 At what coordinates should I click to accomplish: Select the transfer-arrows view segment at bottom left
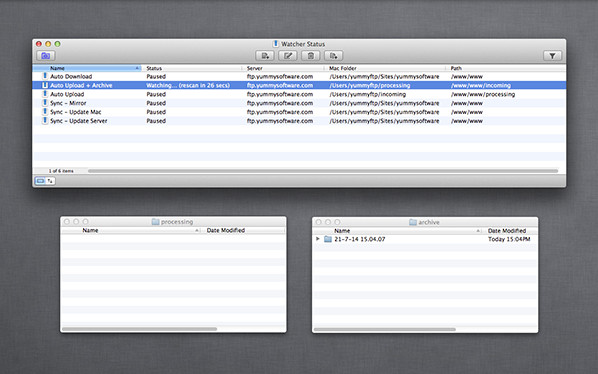50,181
